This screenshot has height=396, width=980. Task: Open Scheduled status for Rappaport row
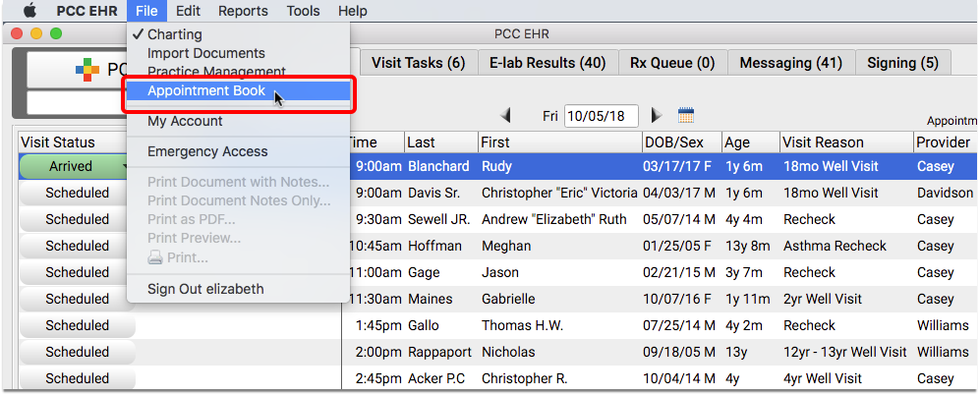coord(78,353)
